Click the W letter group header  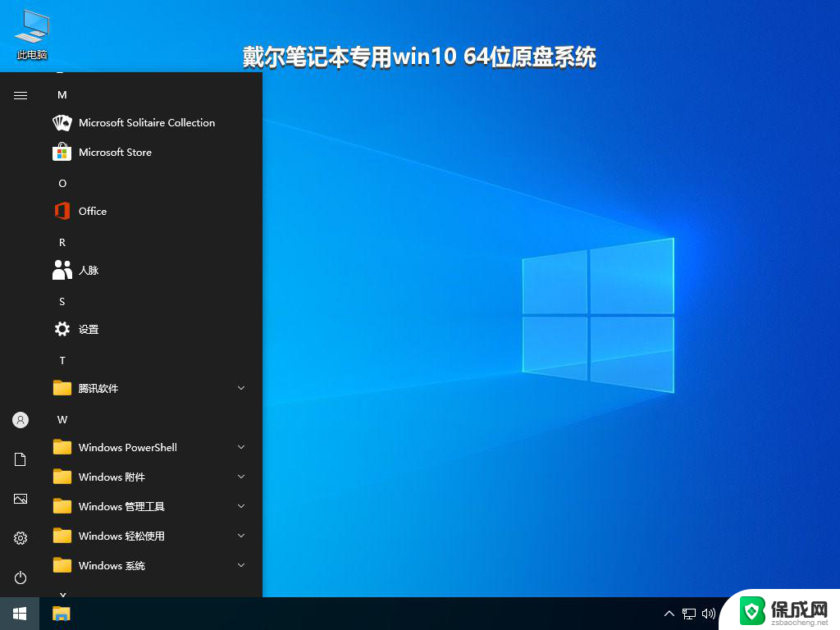pos(62,419)
